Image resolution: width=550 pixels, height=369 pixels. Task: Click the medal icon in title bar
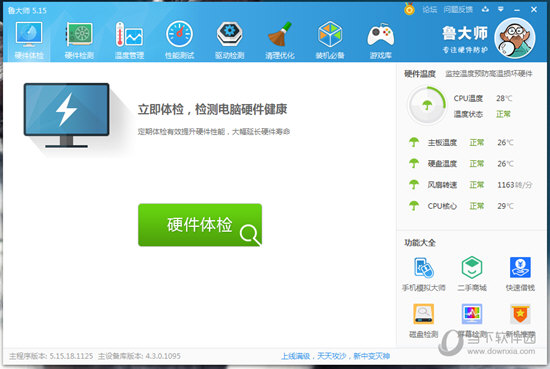point(409,9)
